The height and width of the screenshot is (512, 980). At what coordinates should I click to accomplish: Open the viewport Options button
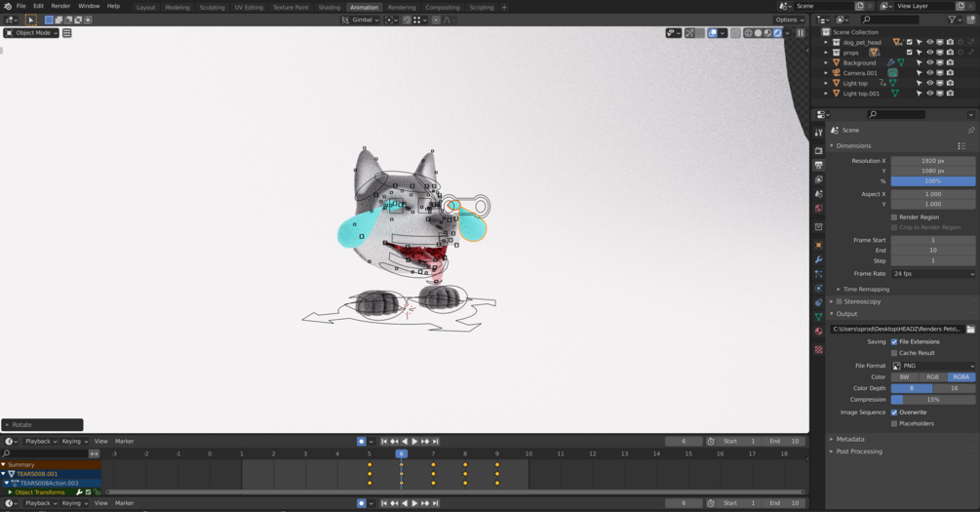790,20
